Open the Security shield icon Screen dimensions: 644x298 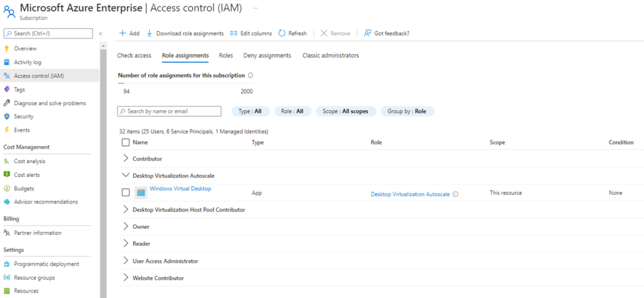[x=7, y=117]
